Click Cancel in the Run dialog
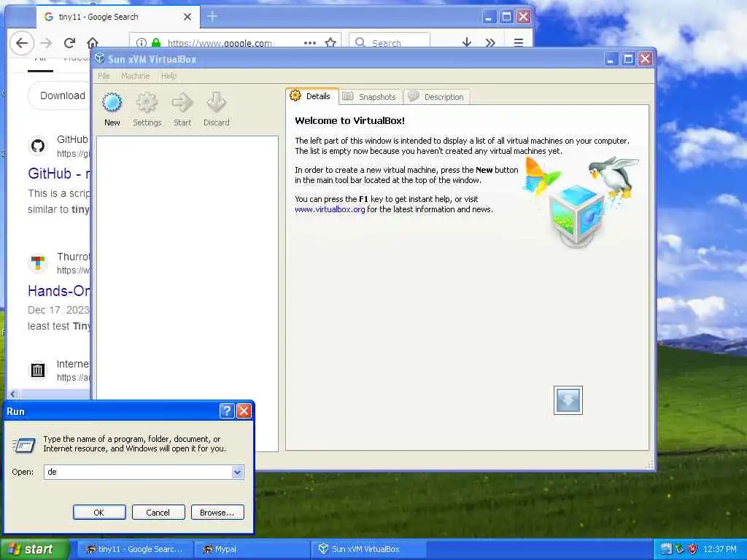 (x=158, y=513)
